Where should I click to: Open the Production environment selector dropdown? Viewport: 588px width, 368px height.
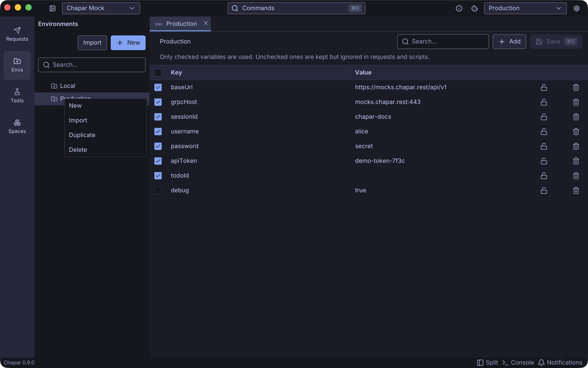[525, 8]
